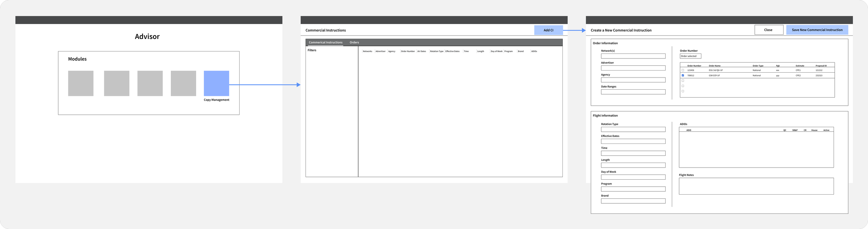Select the D3U 3rd Qtr UF order name
The image size is (868, 229).
click(716, 70)
